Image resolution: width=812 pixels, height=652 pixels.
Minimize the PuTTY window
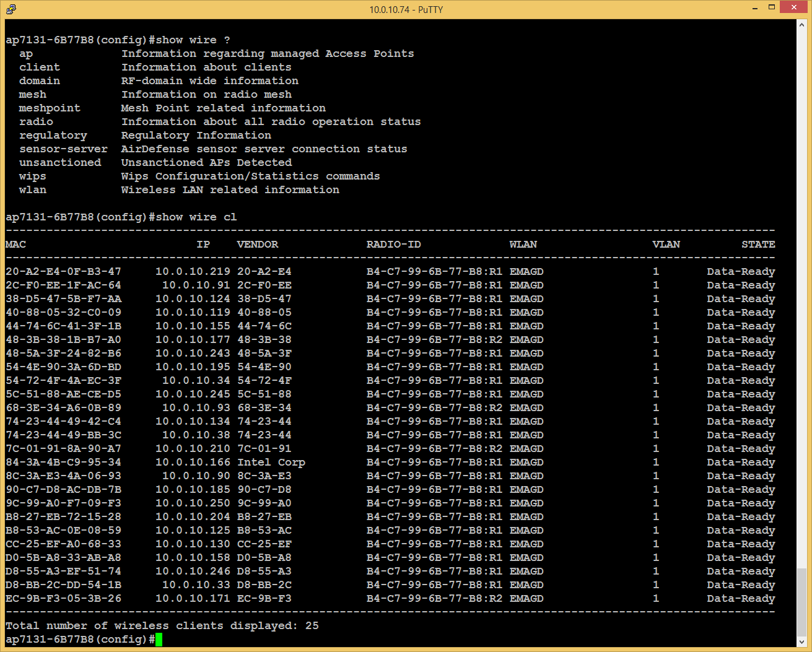click(x=755, y=8)
